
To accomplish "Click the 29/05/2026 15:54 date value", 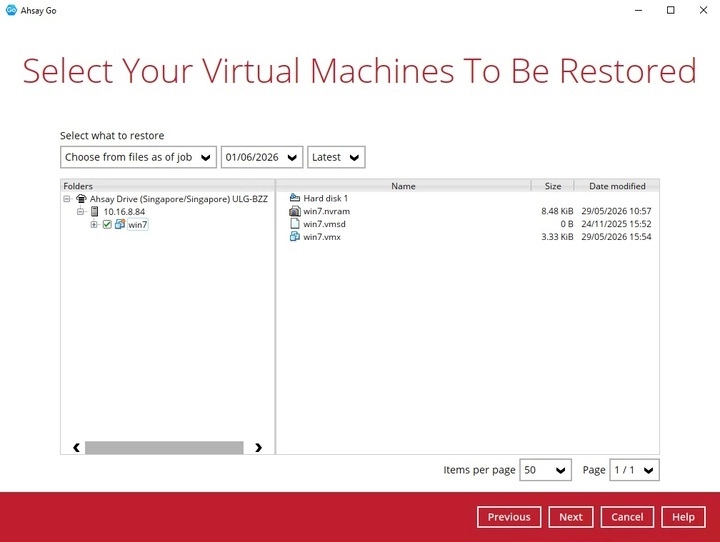I will [x=616, y=237].
